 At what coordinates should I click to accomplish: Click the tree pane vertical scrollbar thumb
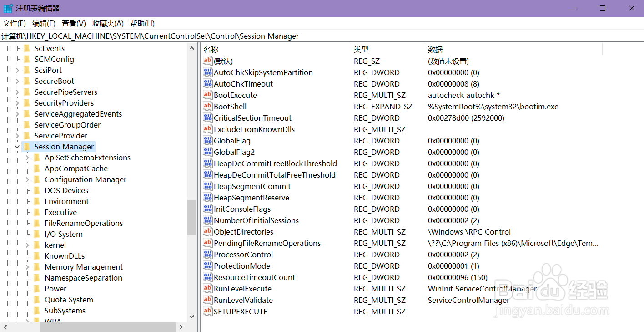point(192,218)
